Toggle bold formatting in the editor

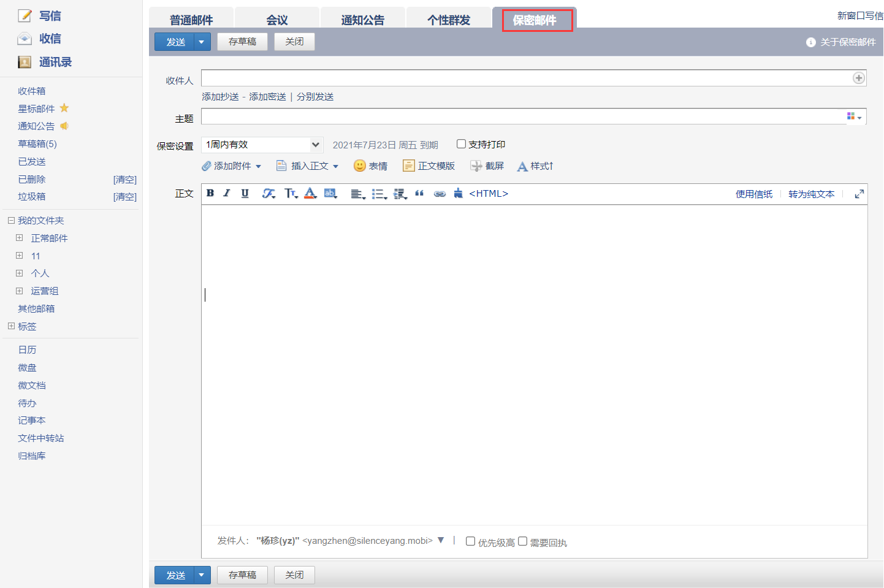(210, 193)
